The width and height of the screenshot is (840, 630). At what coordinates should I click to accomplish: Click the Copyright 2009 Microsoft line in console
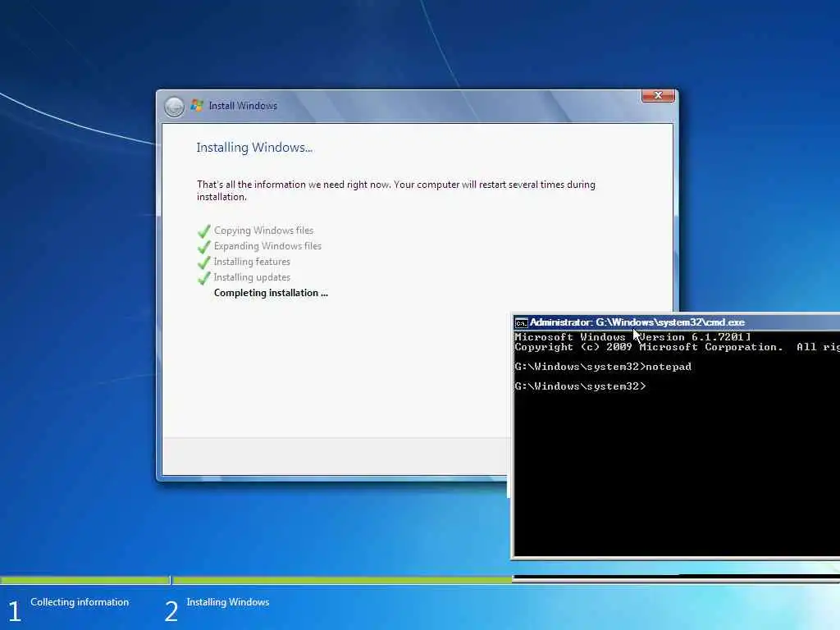click(677, 347)
